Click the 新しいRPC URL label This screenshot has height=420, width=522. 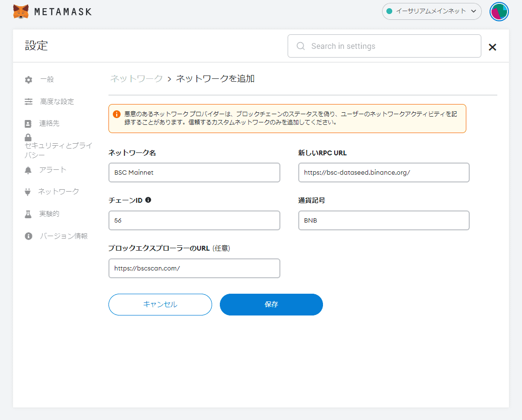point(322,153)
